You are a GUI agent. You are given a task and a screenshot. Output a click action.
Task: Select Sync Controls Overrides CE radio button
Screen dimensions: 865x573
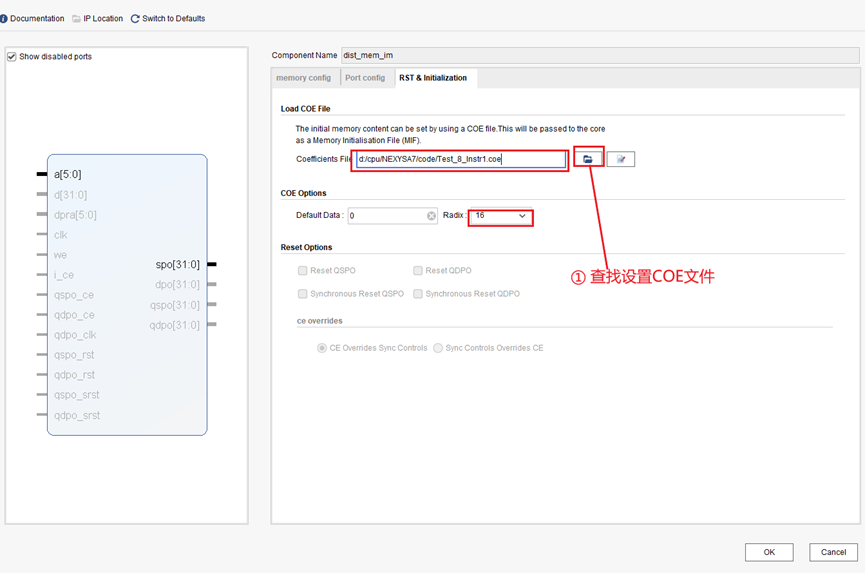click(x=438, y=348)
